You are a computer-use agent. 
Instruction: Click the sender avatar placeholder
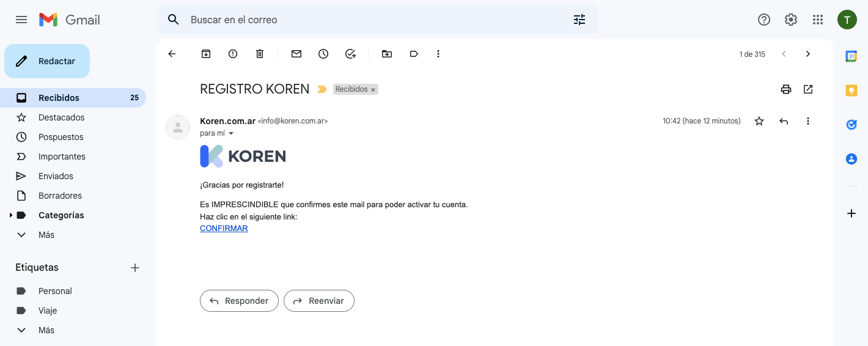pyautogui.click(x=178, y=127)
